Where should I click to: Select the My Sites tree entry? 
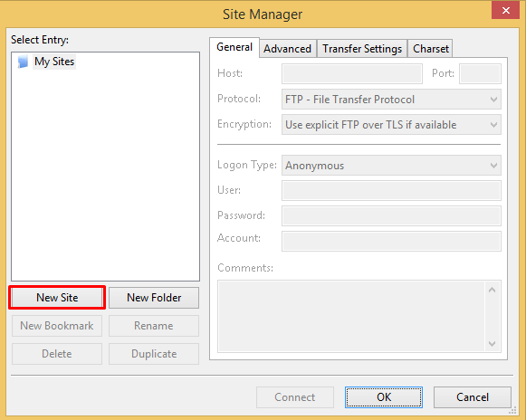click(x=54, y=62)
